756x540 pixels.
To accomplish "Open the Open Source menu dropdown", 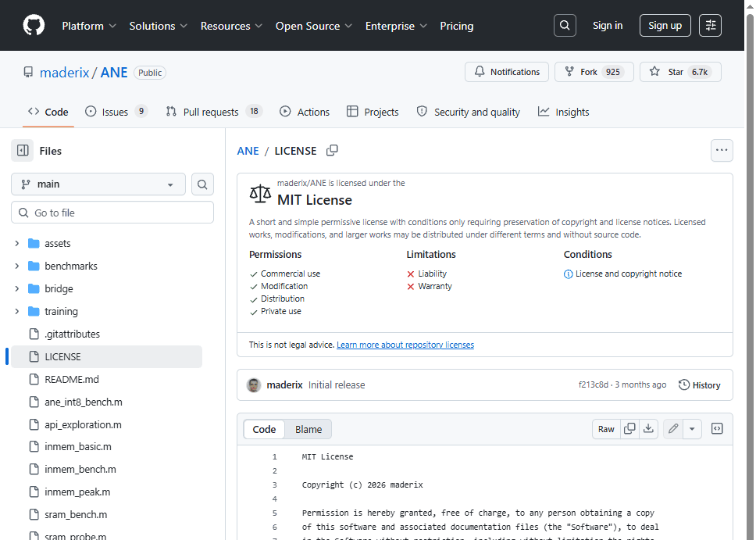I will tap(314, 26).
